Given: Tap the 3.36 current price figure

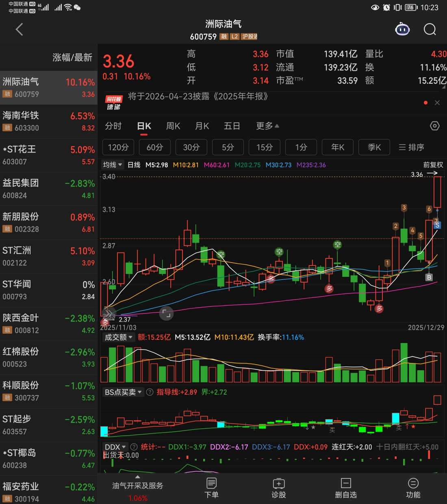Looking at the screenshot, I should pos(118,61).
